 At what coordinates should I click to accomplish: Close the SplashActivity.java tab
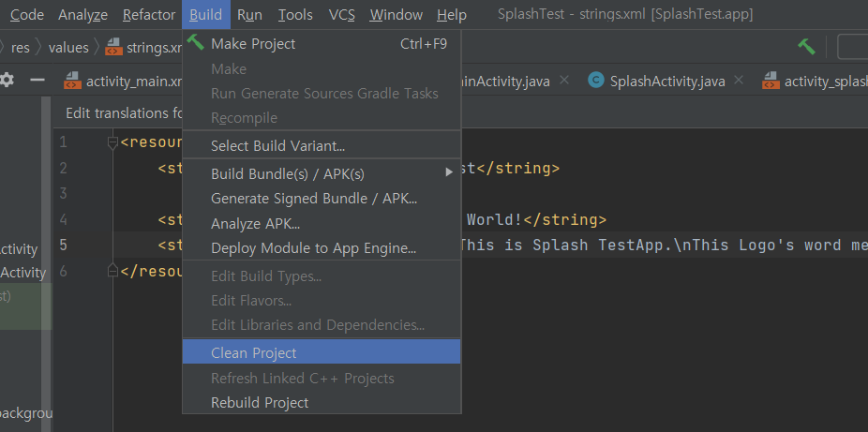pos(740,81)
